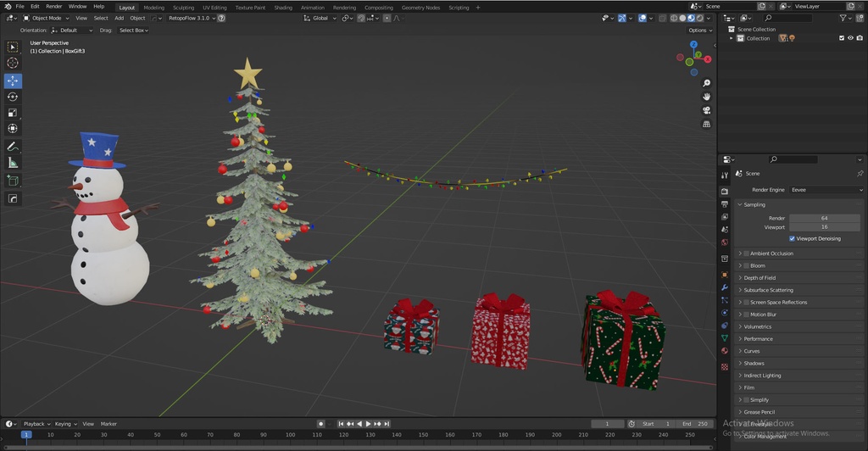This screenshot has width=868, height=451.
Task: Click the RetopoFlow help question icon
Action: (x=221, y=19)
